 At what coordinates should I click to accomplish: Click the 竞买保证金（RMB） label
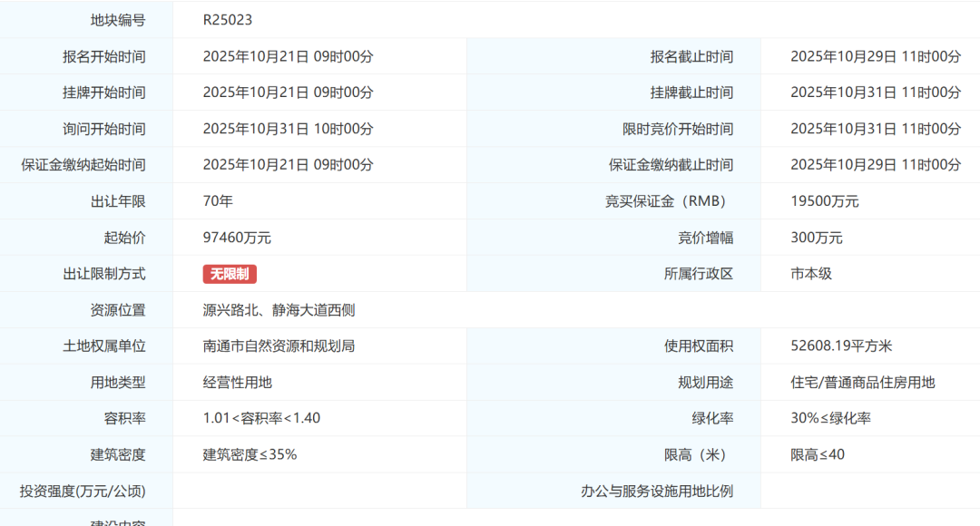pos(668,201)
